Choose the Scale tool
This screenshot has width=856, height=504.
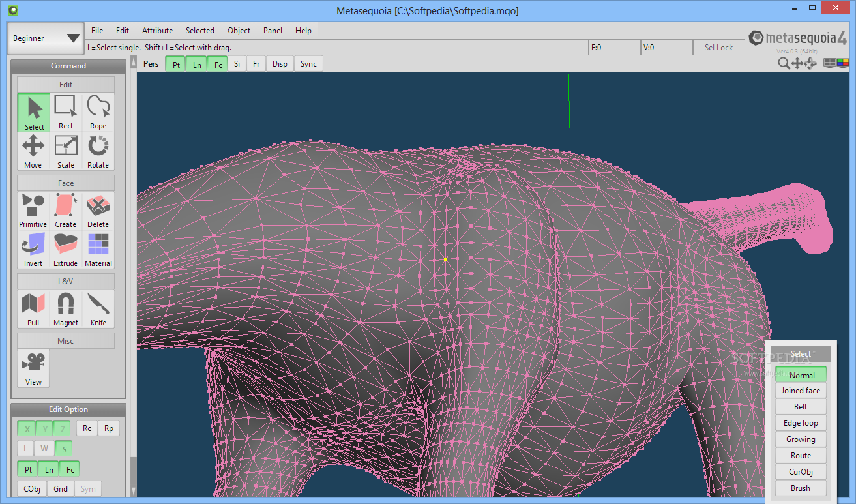(x=66, y=151)
